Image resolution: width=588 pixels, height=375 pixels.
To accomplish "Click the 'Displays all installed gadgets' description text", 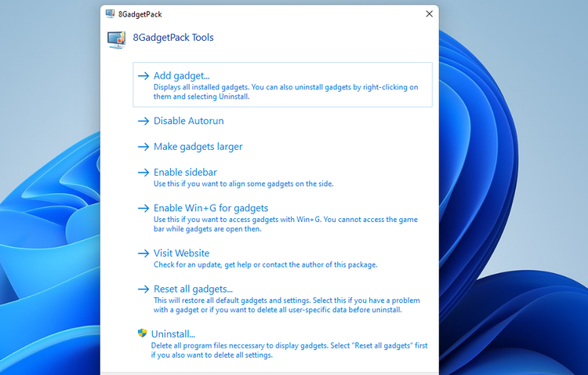I will 285,92.
